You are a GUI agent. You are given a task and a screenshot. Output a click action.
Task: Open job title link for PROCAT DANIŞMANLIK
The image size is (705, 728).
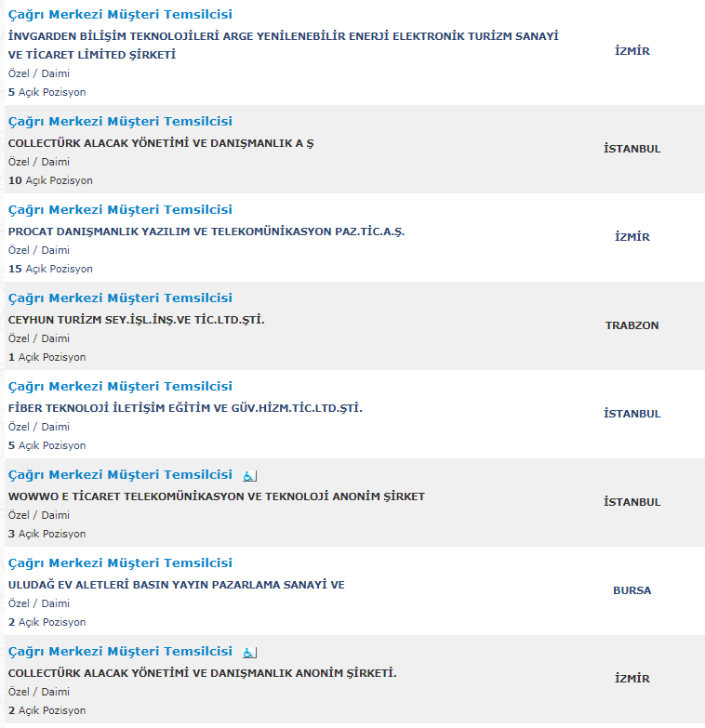(x=120, y=209)
